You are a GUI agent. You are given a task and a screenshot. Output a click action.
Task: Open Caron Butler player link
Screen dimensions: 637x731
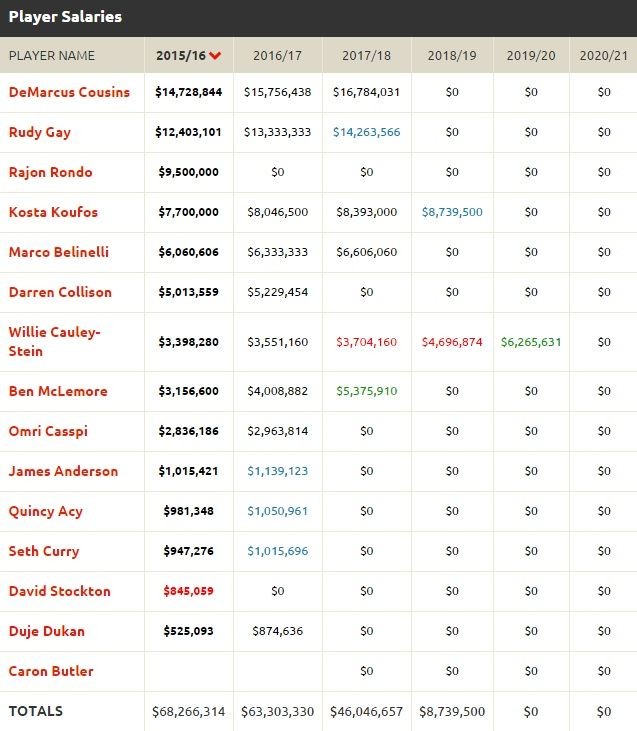pos(51,671)
